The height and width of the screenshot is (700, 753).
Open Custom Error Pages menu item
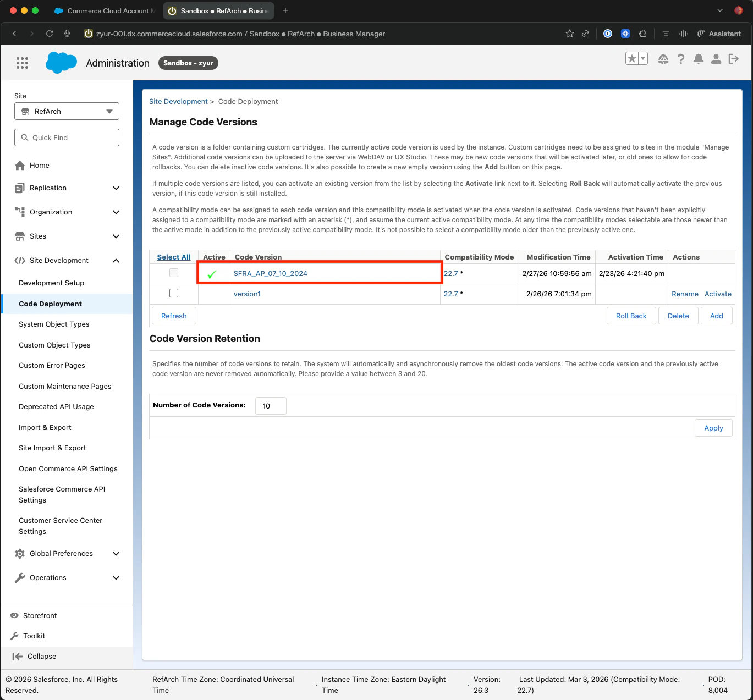pos(52,366)
